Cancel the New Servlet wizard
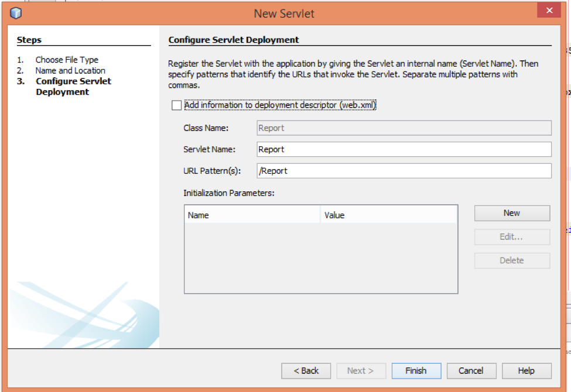The height and width of the screenshot is (392, 571). point(471,370)
